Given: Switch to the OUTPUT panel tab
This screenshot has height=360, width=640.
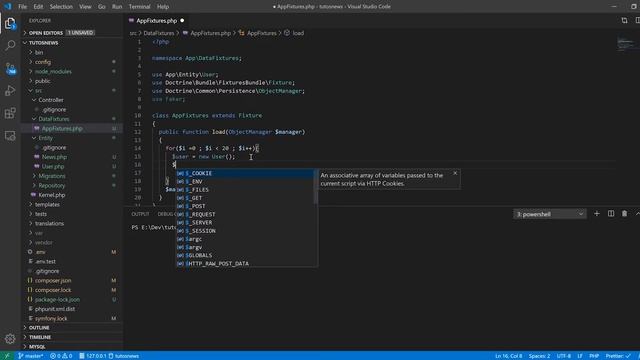Looking at the screenshot, I should [140, 214].
